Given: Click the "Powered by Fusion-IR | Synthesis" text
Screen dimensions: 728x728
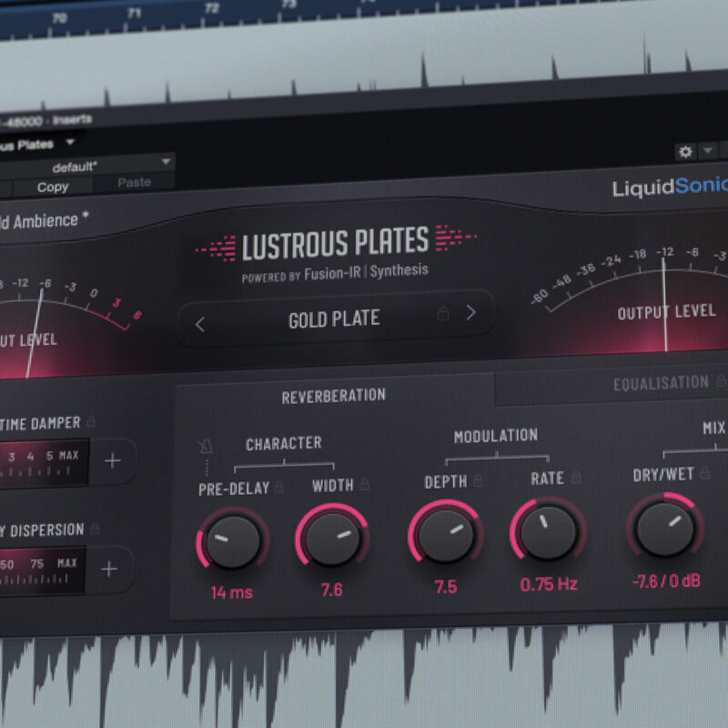Looking at the screenshot, I should coord(335,273).
